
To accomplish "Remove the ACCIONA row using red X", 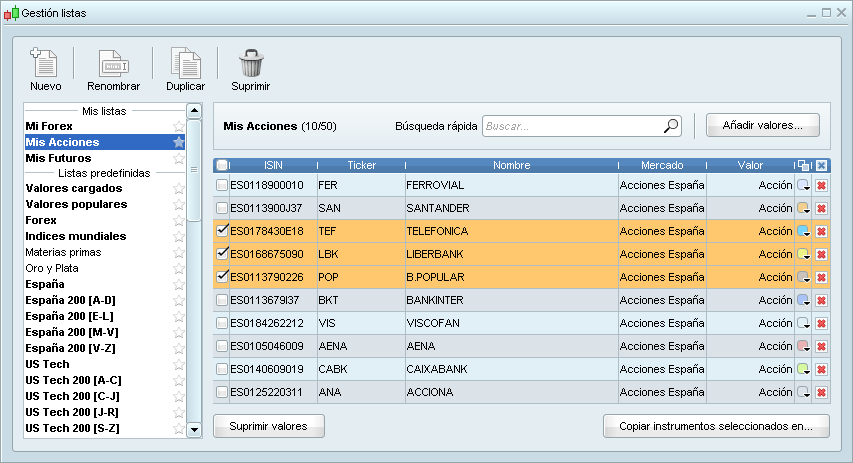I will coord(821,393).
